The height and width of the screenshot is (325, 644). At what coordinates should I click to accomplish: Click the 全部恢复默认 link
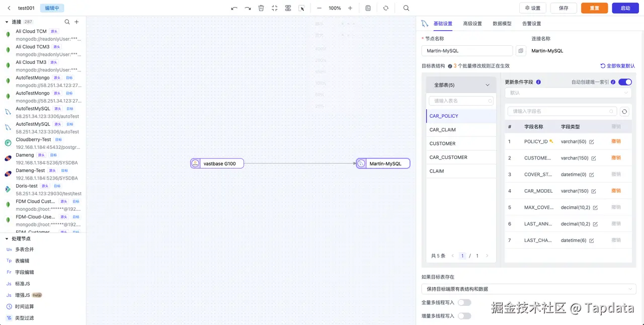tap(618, 66)
